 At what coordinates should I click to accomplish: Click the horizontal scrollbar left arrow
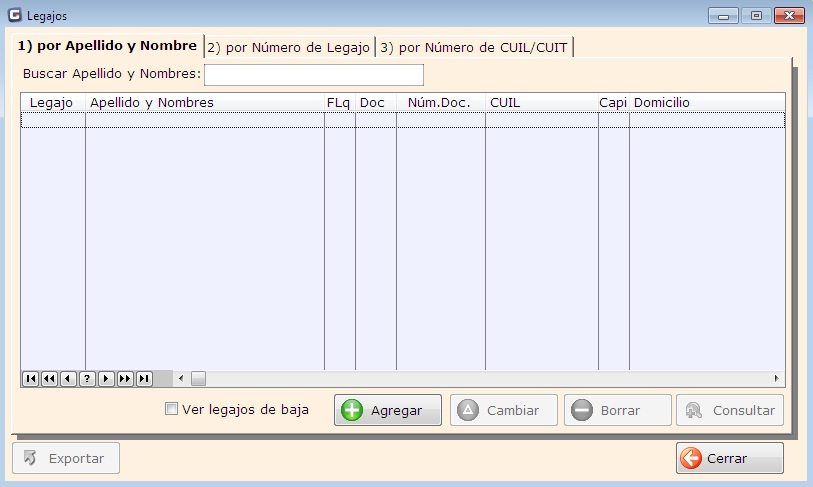[180, 379]
